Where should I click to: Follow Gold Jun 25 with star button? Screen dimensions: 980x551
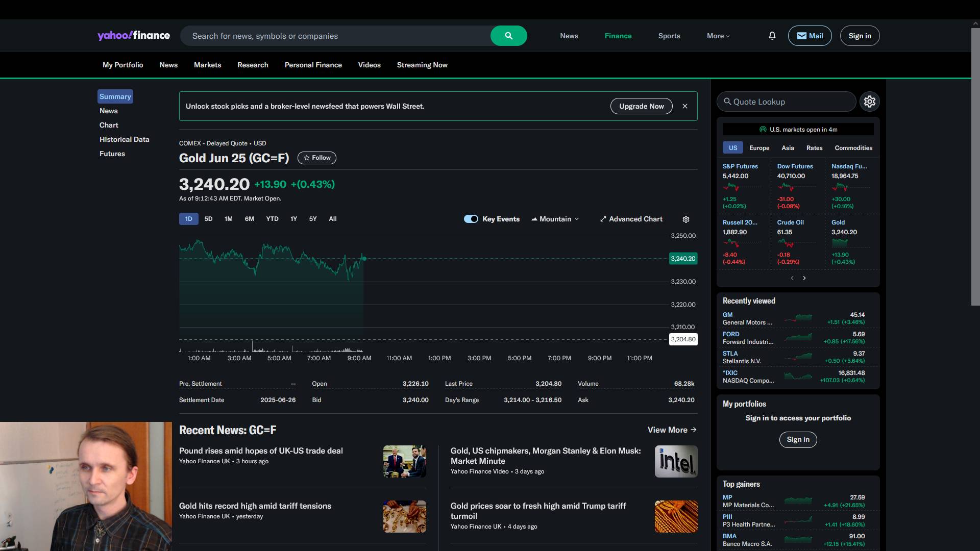pos(316,158)
